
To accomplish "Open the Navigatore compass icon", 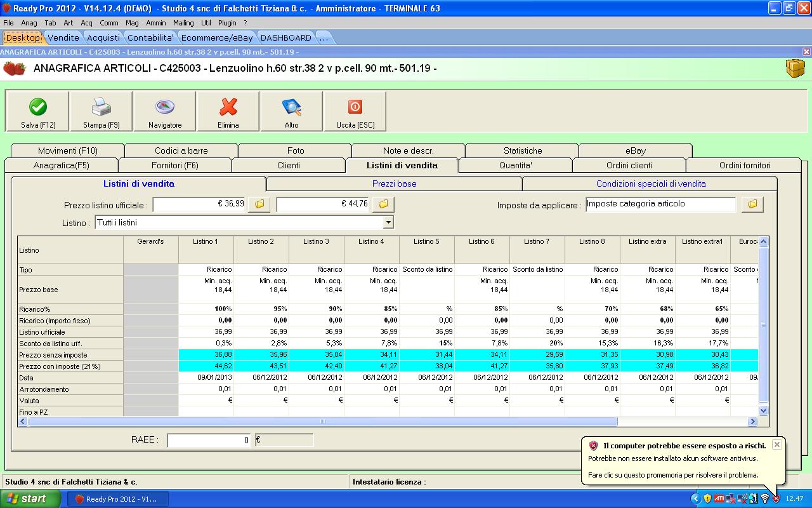I will [165, 111].
